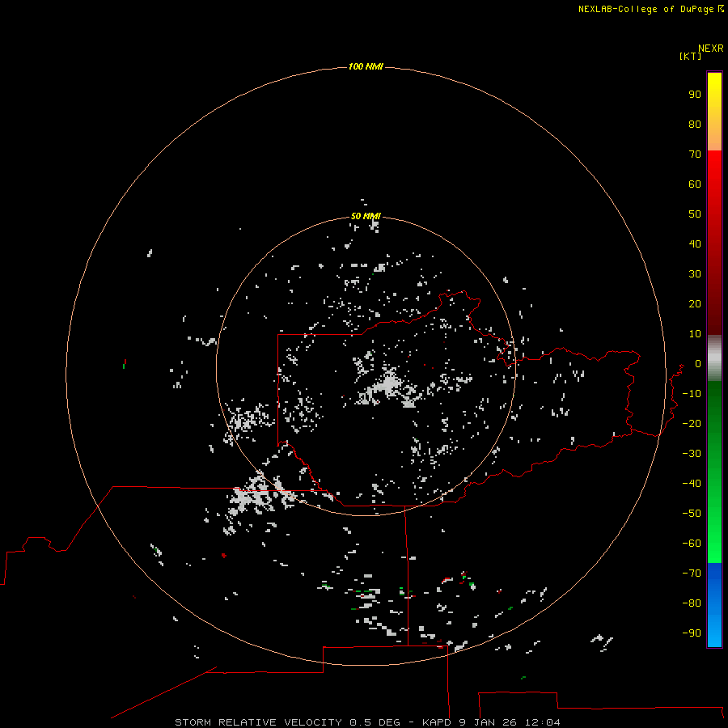
Task: Click the -30 value on velocity scale
Action: (x=692, y=454)
